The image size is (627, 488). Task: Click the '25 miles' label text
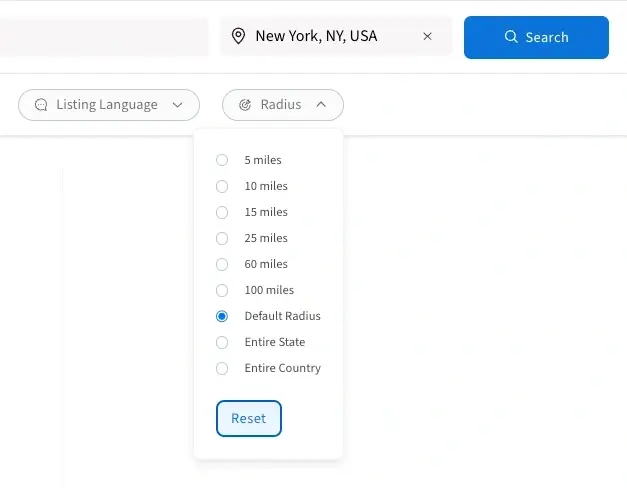[266, 238]
